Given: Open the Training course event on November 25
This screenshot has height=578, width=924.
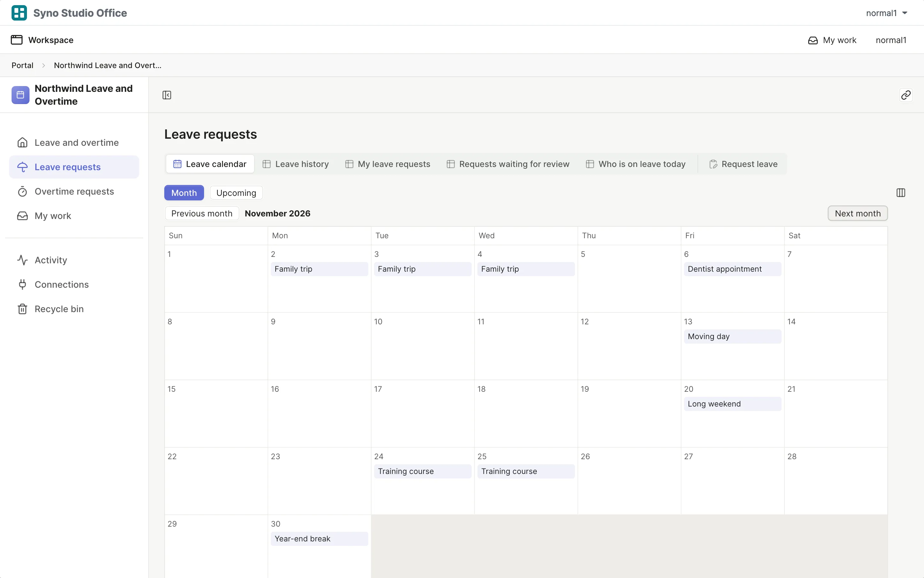Looking at the screenshot, I should click(526, 471).
